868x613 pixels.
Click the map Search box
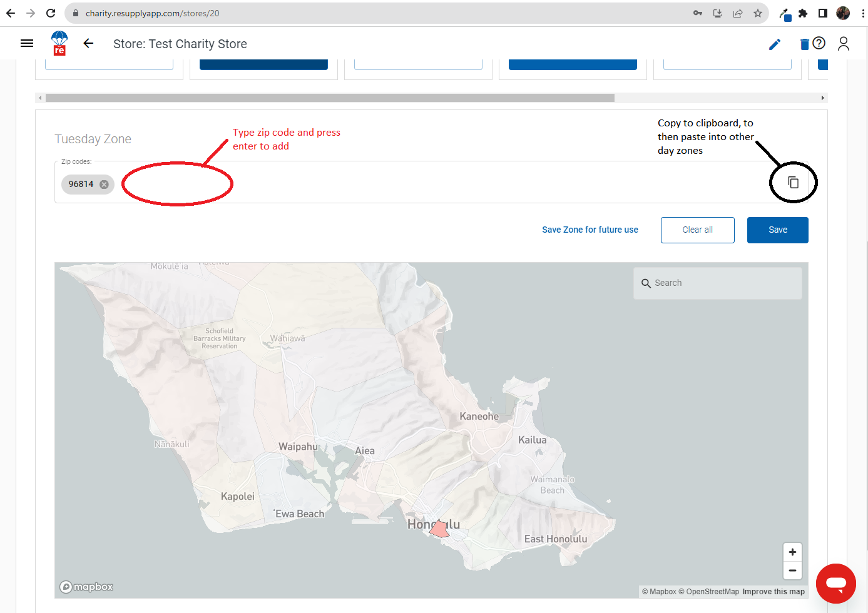tap(718, 283)
